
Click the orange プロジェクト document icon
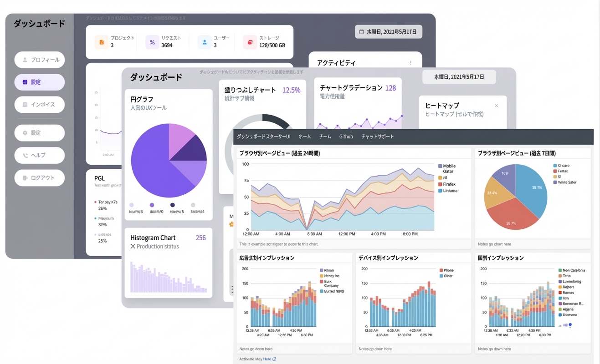tap(101, 42)
